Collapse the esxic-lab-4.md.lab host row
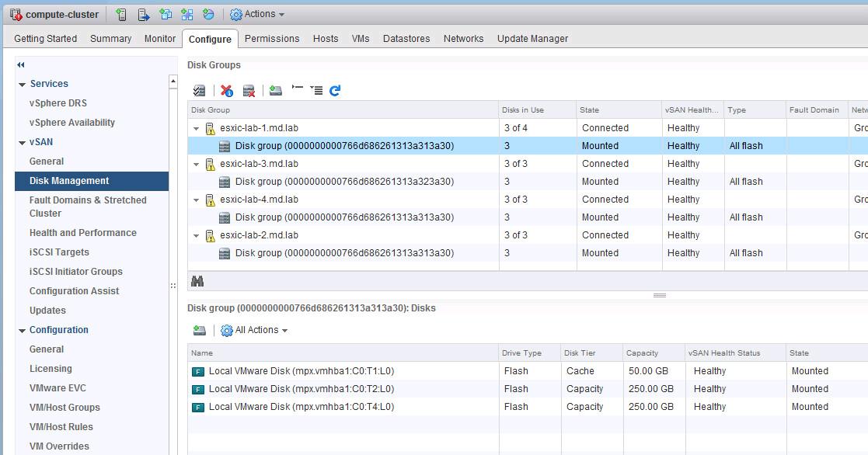 click(x=196, y=200)
